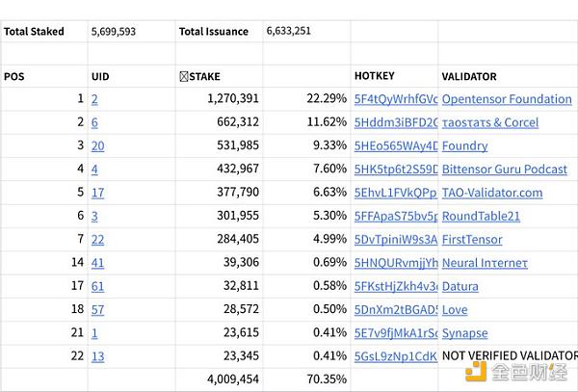
Task: Click the taostats & Corcel validator link
Action: [489, 122]
